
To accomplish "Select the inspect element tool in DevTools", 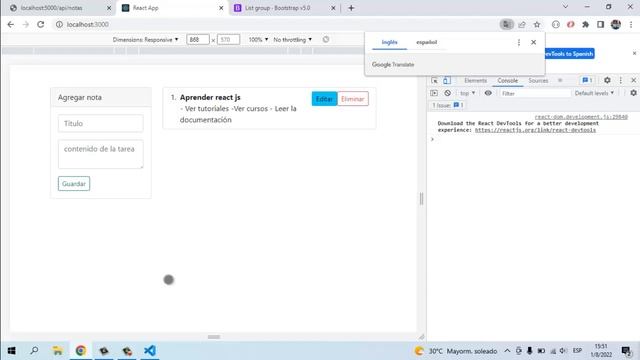I will pyautogui.click(x=434, y=80).
